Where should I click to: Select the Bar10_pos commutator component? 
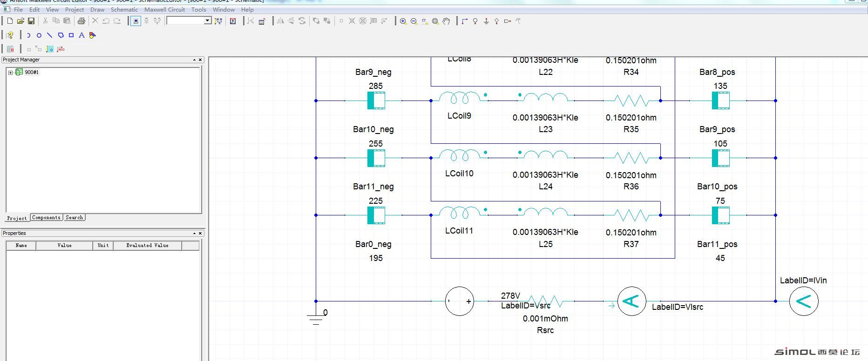click(x=720, y=215)
